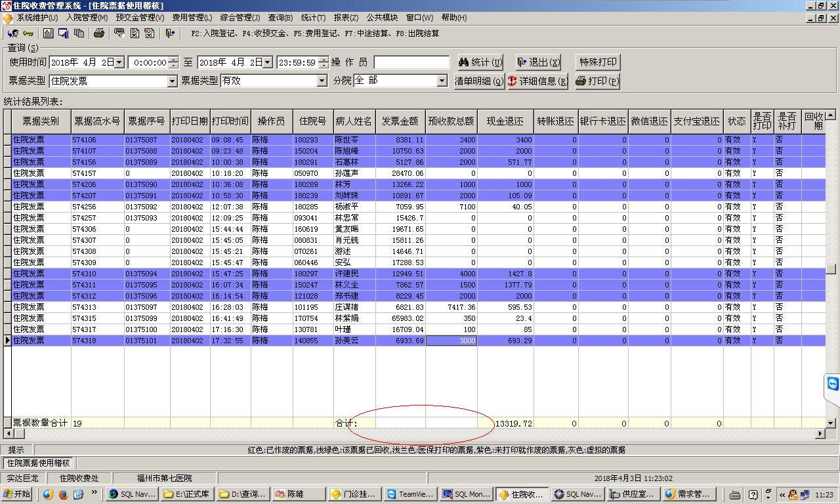Click the checklist document toolbar icon
Image resolution: width=840 pixels, height=504 pixels.
(135, 33)
